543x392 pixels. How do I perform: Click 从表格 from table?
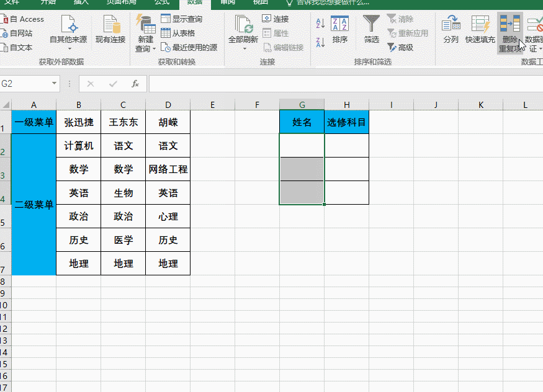(x=178, y=33)
